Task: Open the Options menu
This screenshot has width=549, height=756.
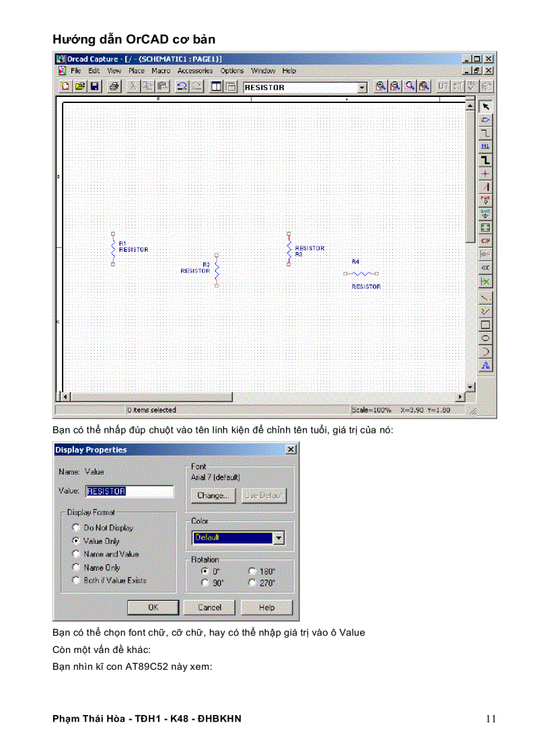Action: [232, 71]
